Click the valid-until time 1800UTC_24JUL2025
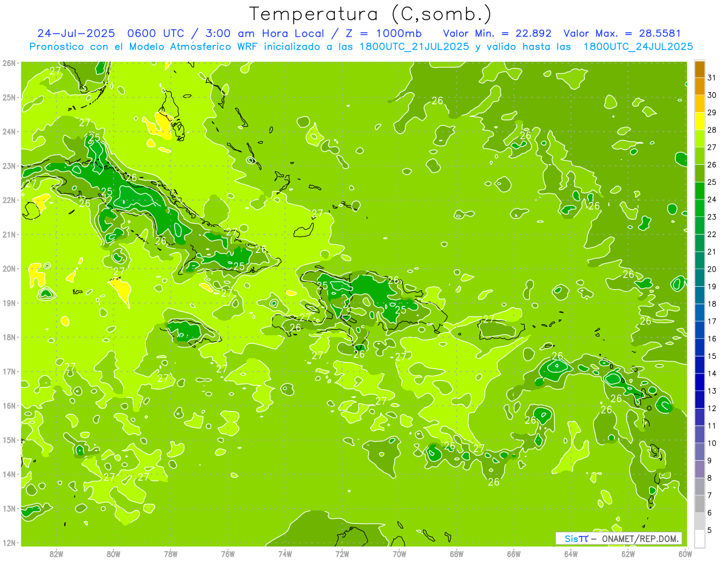Image resolution: width=728 pixels, height=562 pixels. pos(638,47)
